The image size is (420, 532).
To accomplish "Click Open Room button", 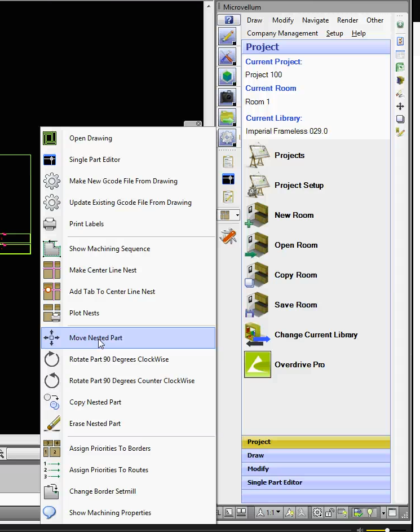I will (x=296, y=245).
